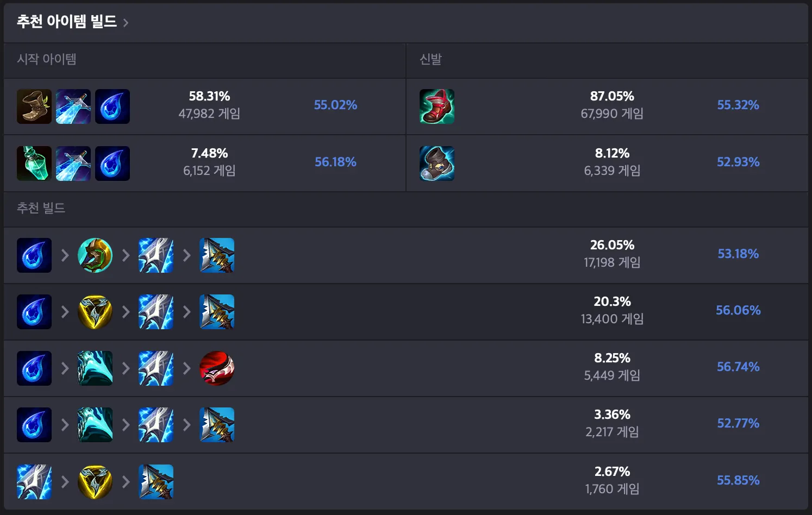Click the 87.05% pick rate for red boots

click(612, 97)
